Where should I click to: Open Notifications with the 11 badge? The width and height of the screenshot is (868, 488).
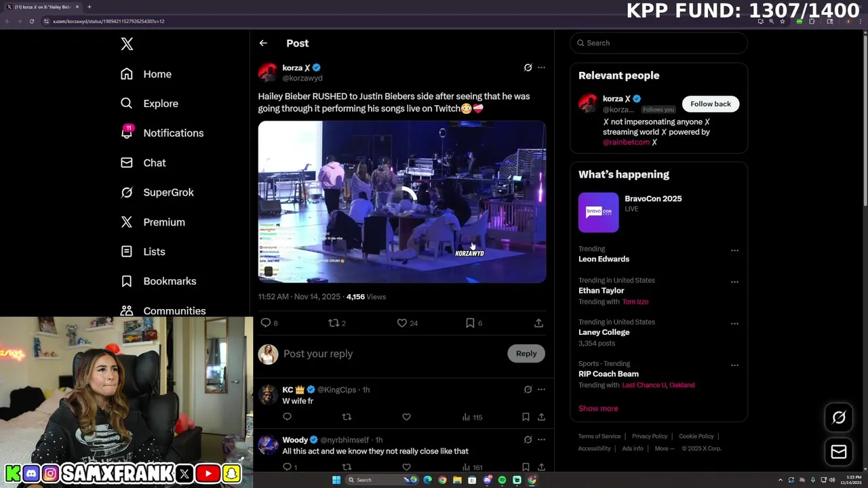click(x=162, y=133)
